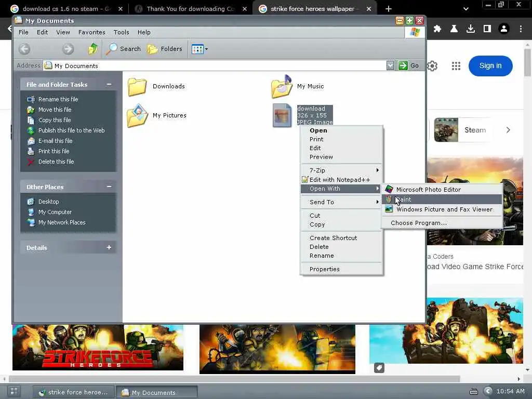Open browser downloads icon
Image resolution: width=532 pixels, height=399 pixels.
coord(471,29)
